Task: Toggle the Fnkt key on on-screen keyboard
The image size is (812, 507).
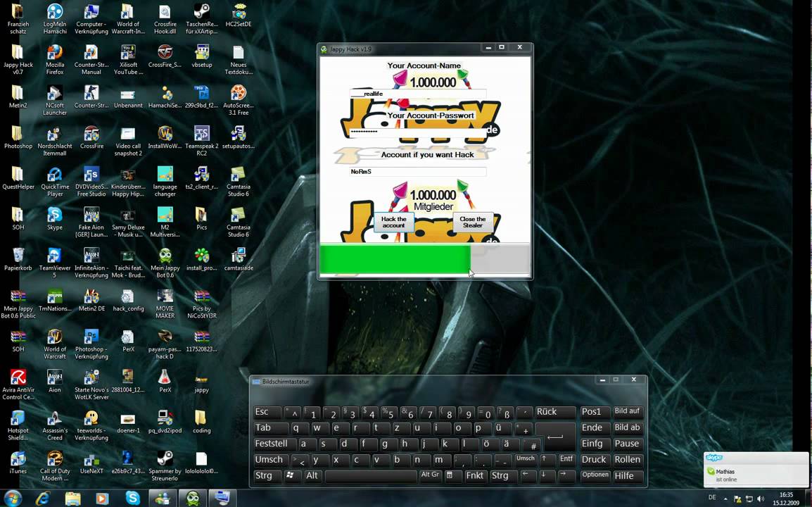Action: tap(475, 476)
